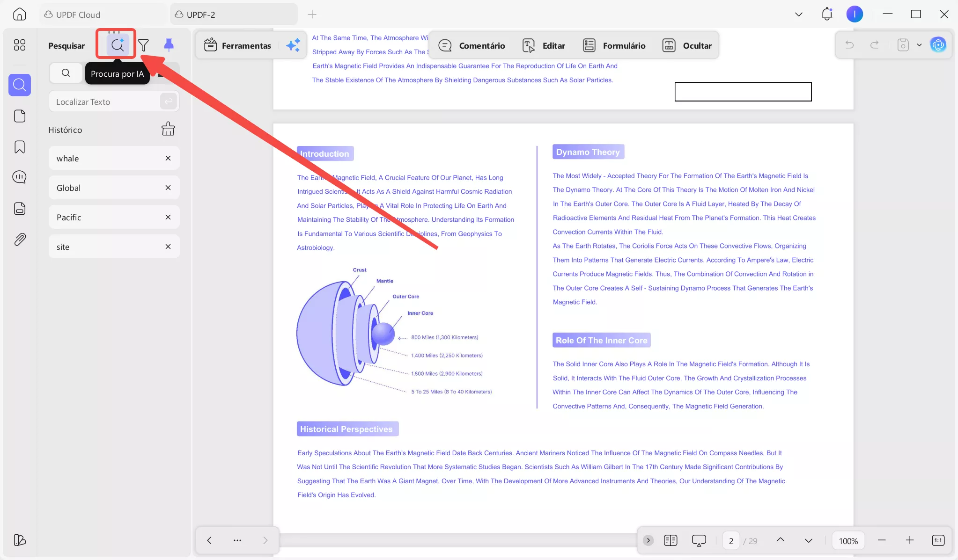Screen dimensions: 958x560
Task: Expand the tab list dropdown chevron
Action: click(x=799, y=15)
